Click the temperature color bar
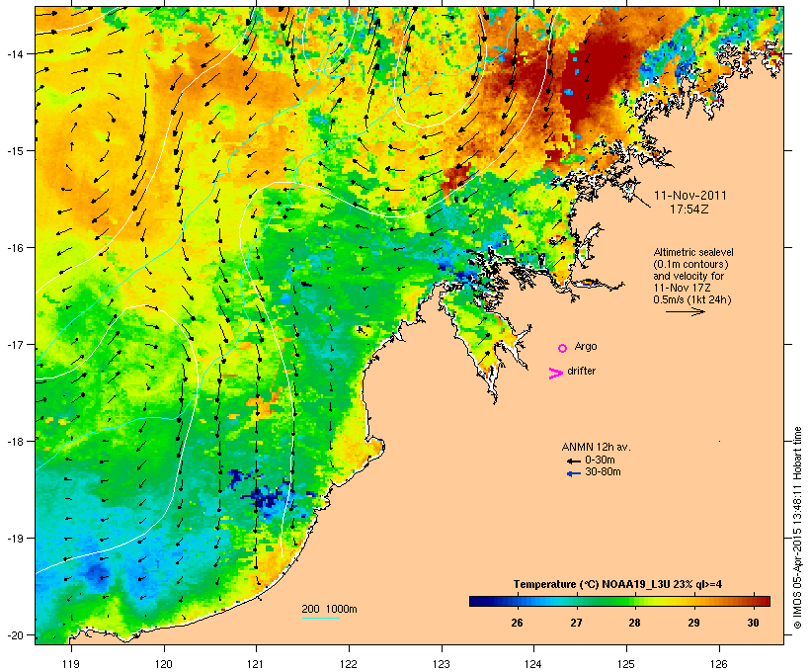Screen dimensions: 810x672 coord(620,601)
